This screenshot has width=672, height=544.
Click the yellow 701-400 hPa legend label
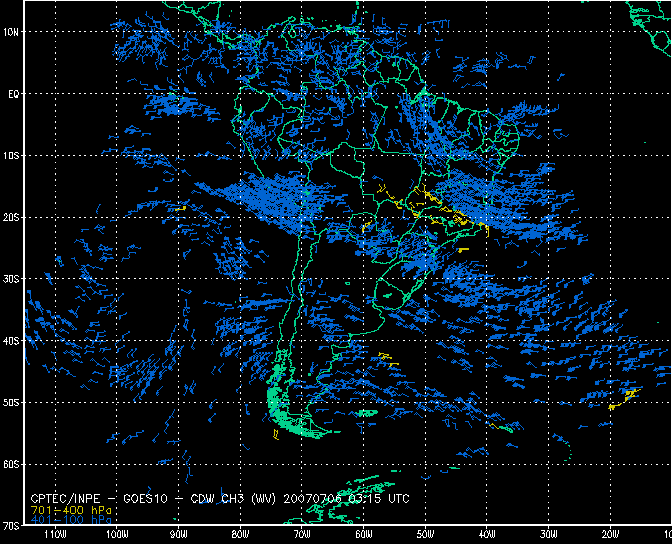72,510
